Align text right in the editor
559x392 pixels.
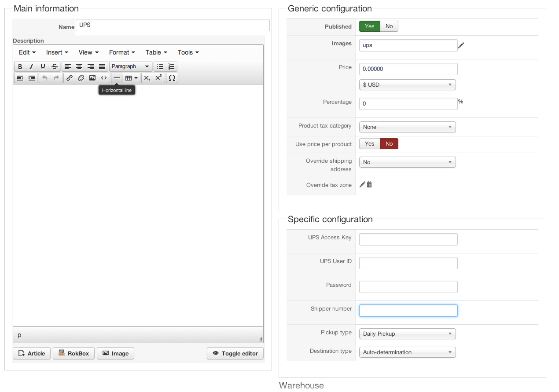pos(91,66)
